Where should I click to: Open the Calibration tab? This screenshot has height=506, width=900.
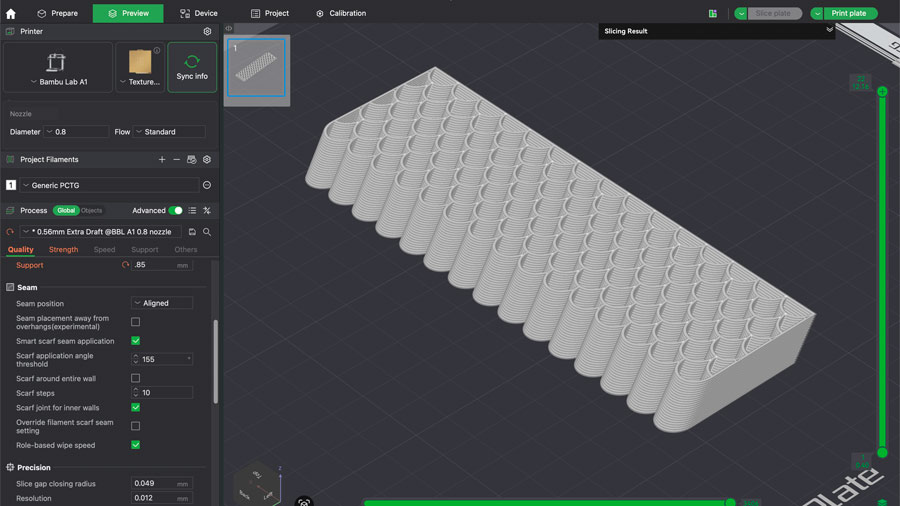[341, 13]
